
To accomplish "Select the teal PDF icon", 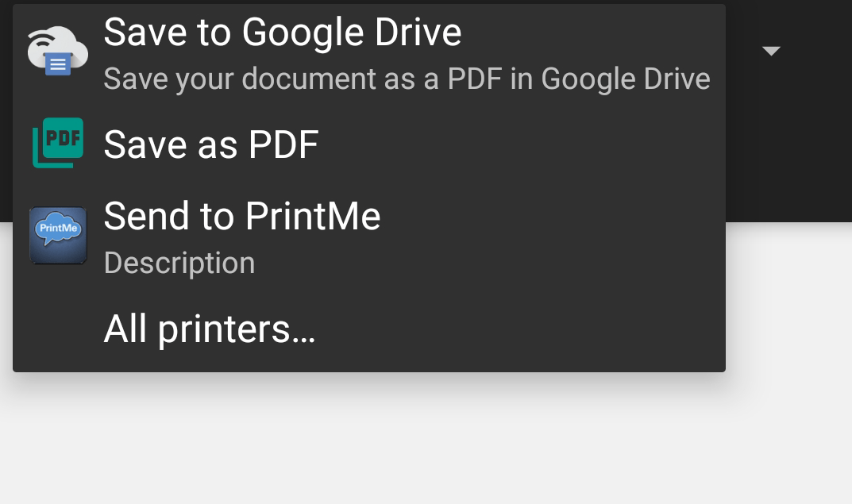I will [x=57, y=144].
